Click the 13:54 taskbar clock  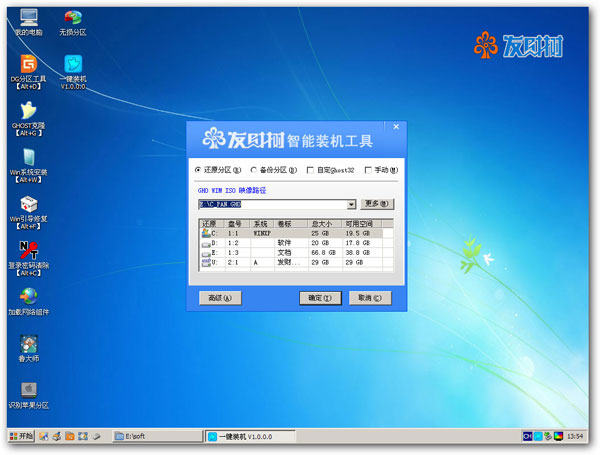tap(575, 437)
